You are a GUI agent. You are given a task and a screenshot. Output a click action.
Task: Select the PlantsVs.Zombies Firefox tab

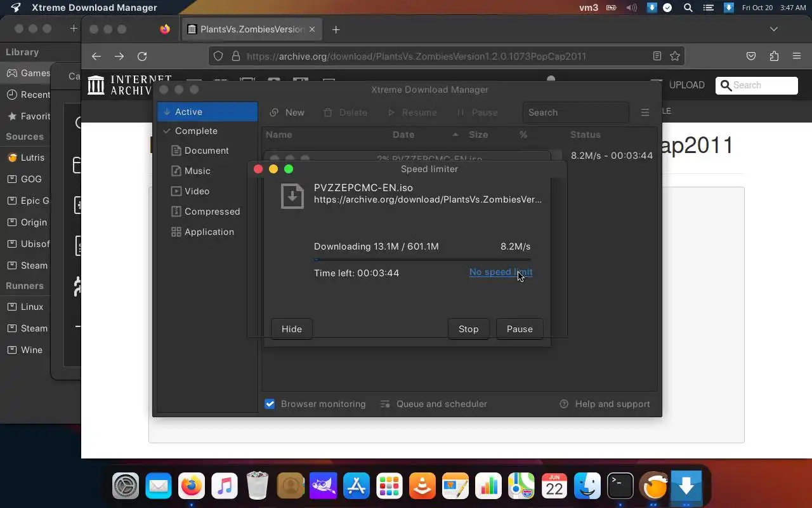tap(252, 29)
